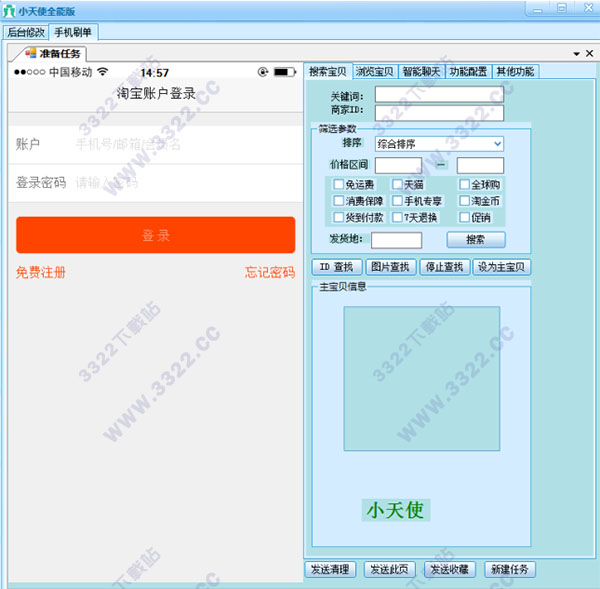This screenshot has height=589, width=600.
Task: Enable the 免运费 checkbox
Action: 338,184
